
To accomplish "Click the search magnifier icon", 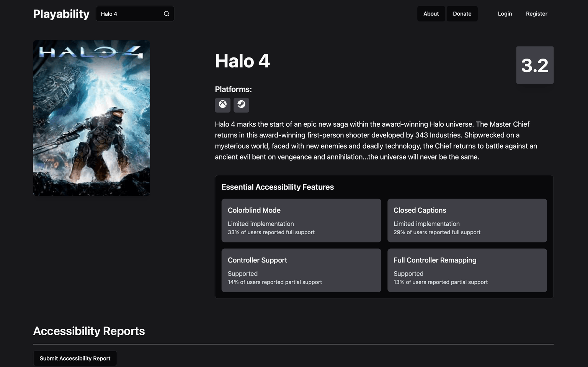I will click(x=167, y=14).
